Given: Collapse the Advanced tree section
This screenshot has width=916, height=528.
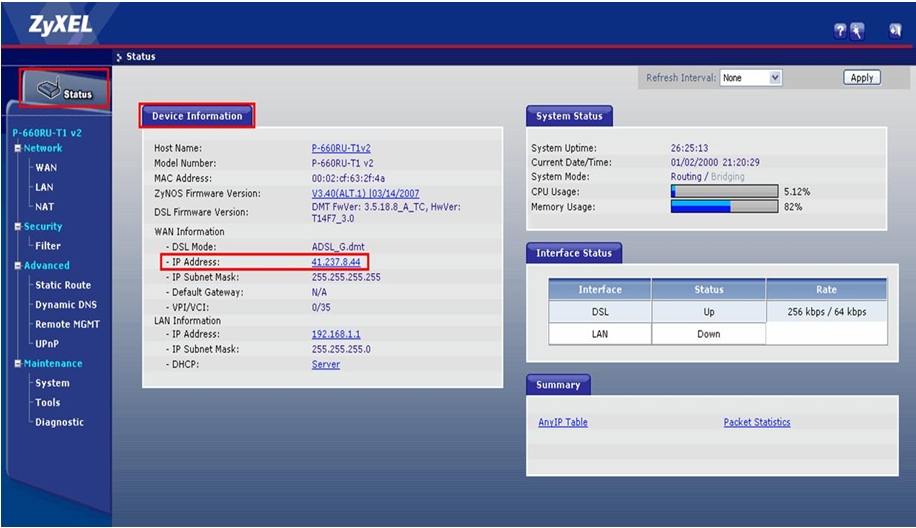Looking at the screenshot, I should [x=18, y=266].
